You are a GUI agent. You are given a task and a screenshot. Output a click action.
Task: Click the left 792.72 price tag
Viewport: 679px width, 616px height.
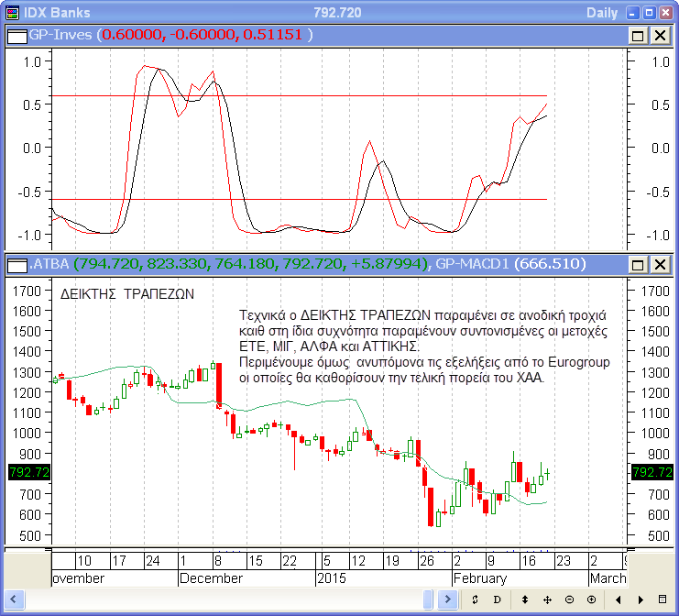point(29,472)
